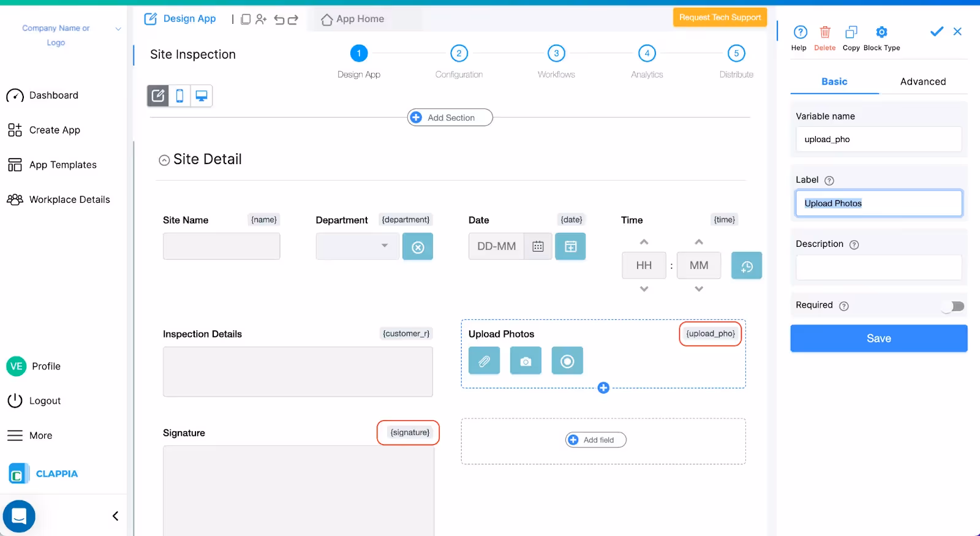Click Logout in sidebar

point(34,401)
